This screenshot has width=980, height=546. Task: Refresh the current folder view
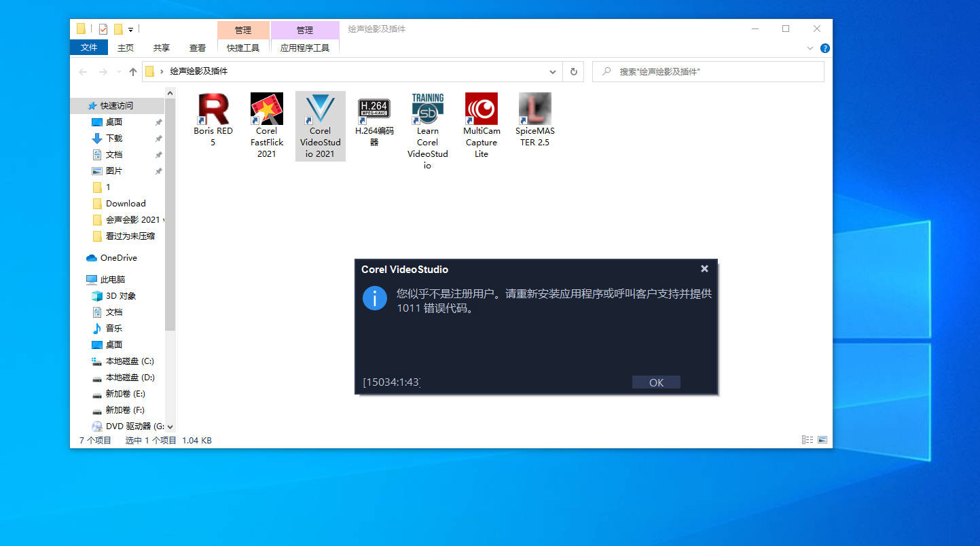tap(574, 71)
